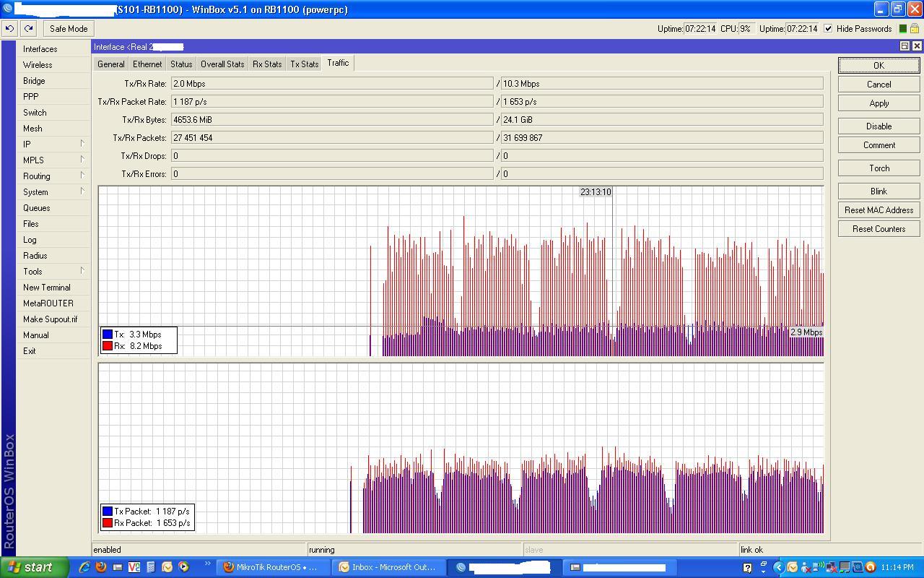The height and width of the screenshot is (578, 924).
Task: Switch to the General tab
Action: tap(111, 64)
